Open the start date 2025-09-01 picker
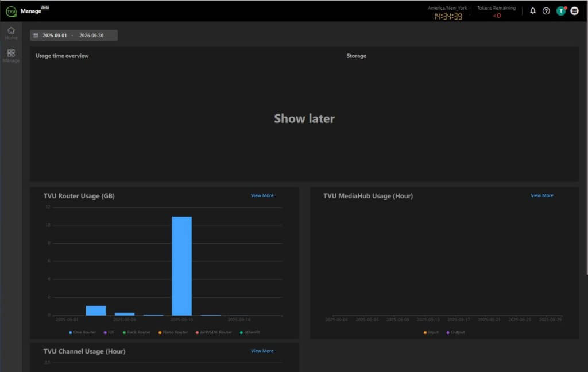 (55, 36)
